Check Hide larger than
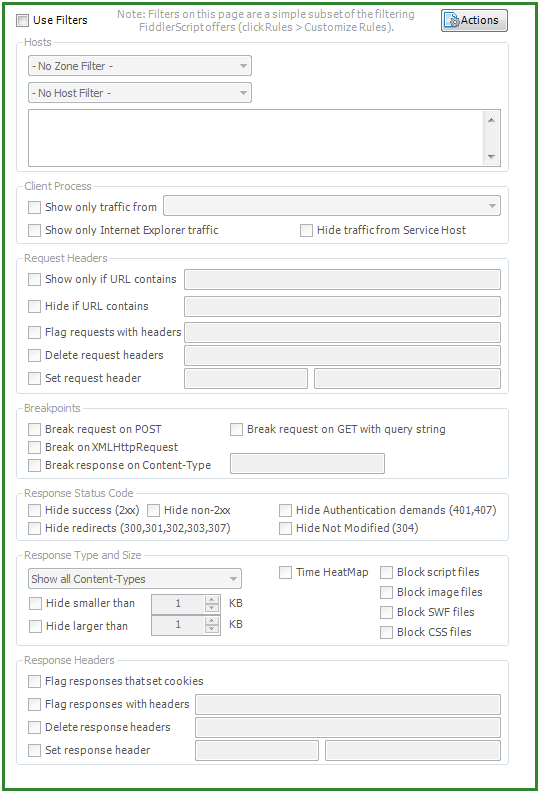The width and height of the screenshot is (541, 793). tap(35, 626)
